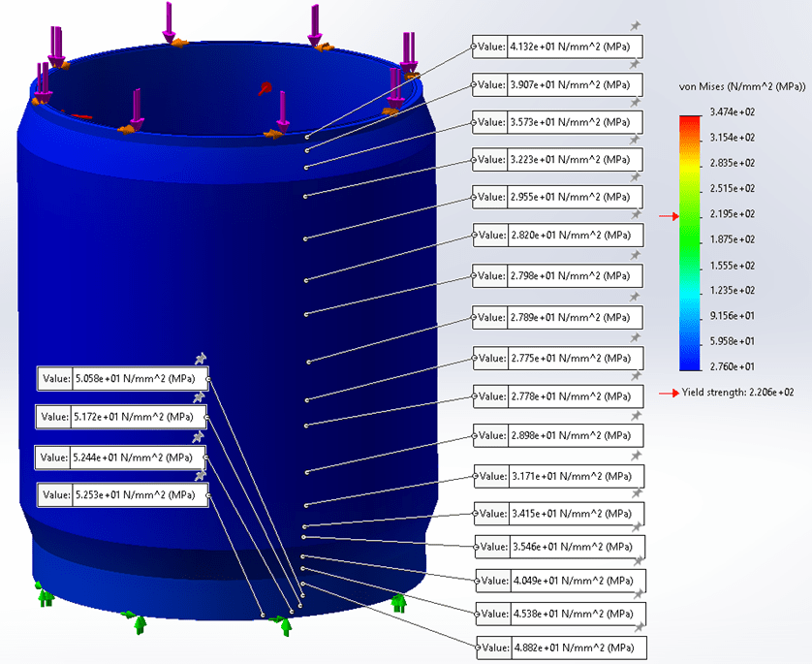Pin the 5.058e+01 value callout

pos(200,359)
